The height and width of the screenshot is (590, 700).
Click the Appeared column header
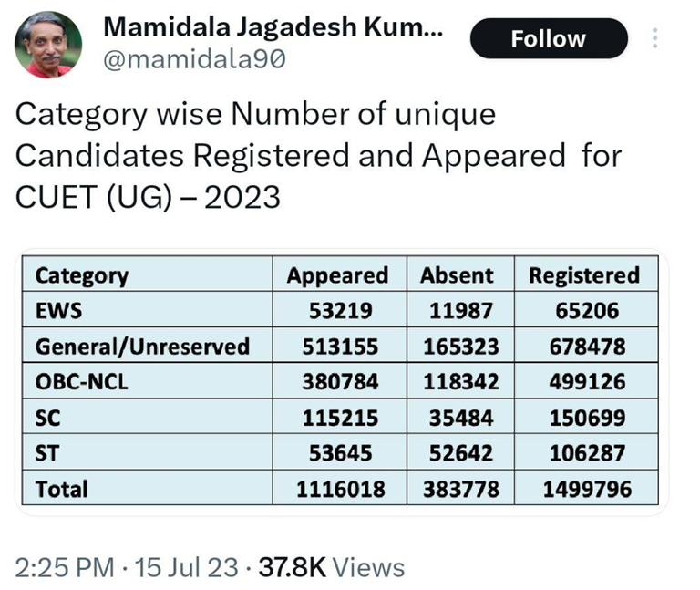click(337, 275)
